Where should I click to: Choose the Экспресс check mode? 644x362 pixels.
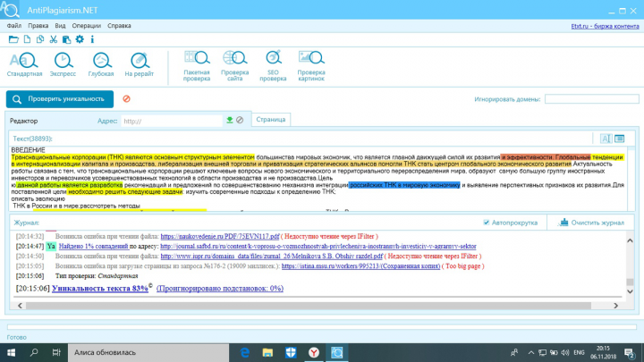[63, 64]
